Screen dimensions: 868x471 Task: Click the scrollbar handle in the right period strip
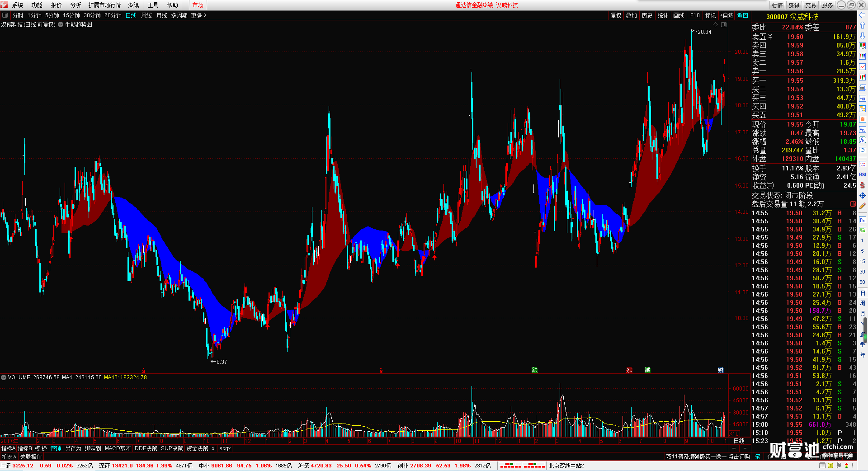865,330
